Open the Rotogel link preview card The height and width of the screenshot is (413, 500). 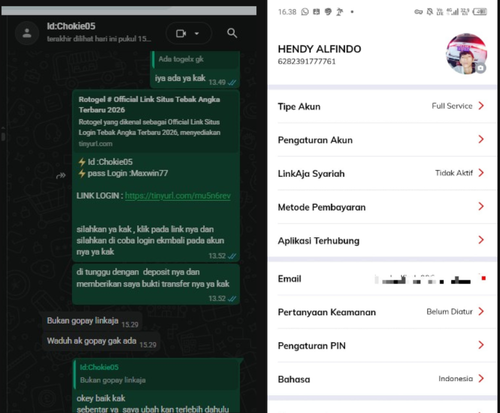point(156,121)
